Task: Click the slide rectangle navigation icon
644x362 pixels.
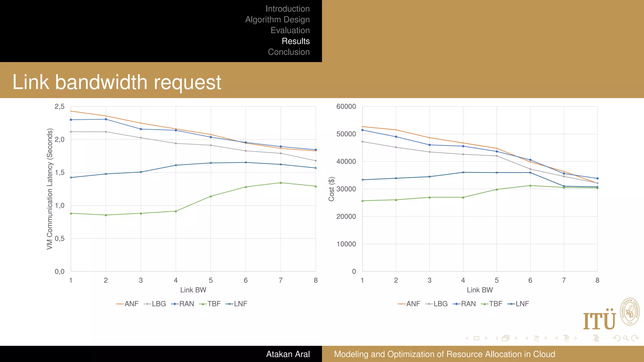Action: coord(476,338)
